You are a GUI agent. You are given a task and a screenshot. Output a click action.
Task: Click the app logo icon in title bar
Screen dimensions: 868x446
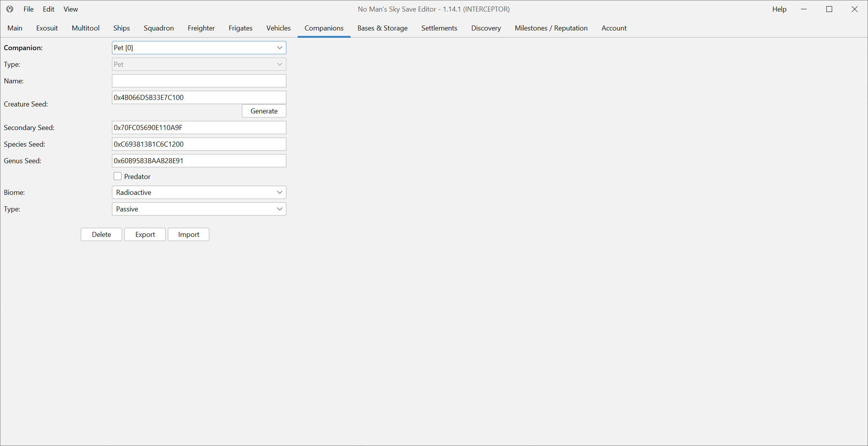[x=10, y=9]
